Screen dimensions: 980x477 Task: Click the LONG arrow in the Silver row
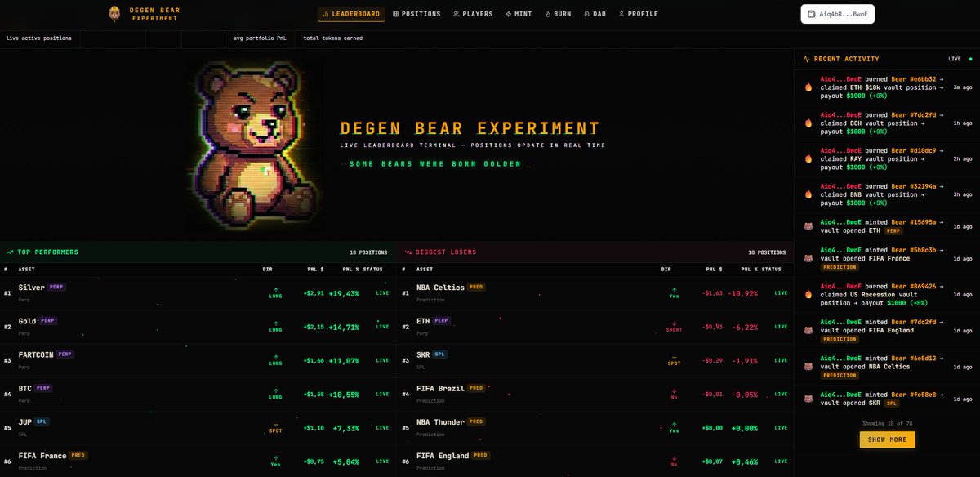coord(275,289)
